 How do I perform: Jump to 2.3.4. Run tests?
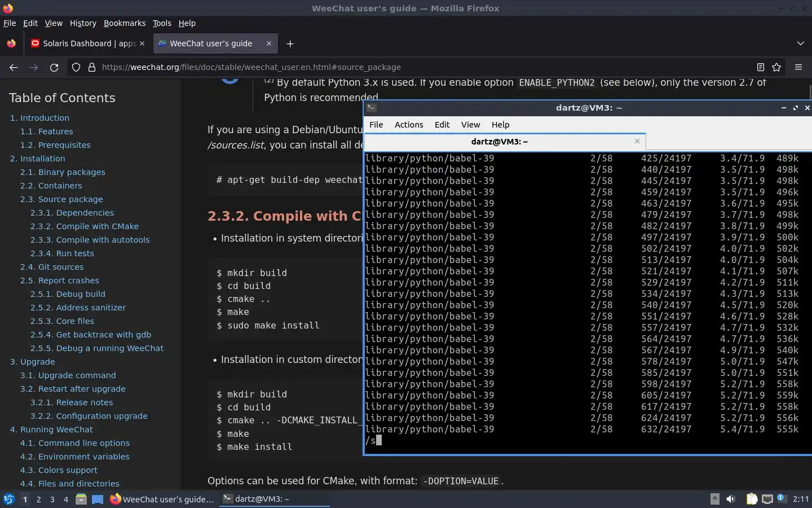pyautogui.click(x=62, y=253)
